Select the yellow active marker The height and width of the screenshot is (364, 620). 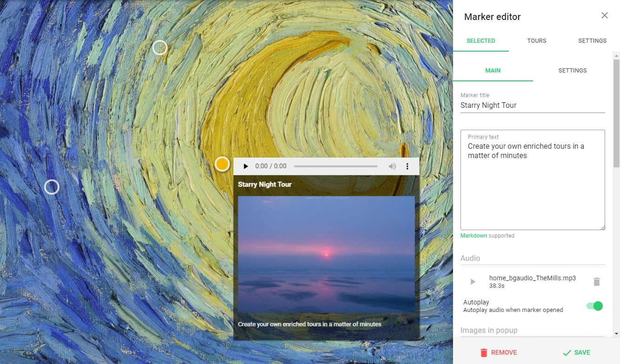222,164
